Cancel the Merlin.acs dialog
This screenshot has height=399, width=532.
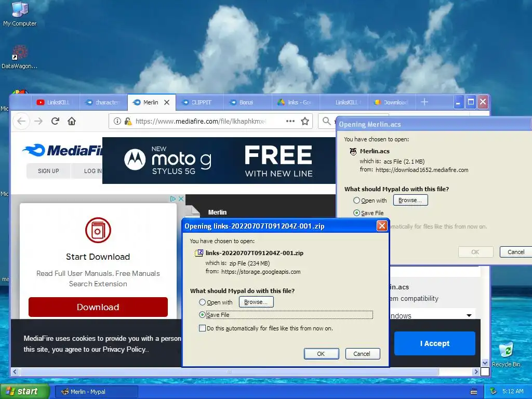coord(516,252)
